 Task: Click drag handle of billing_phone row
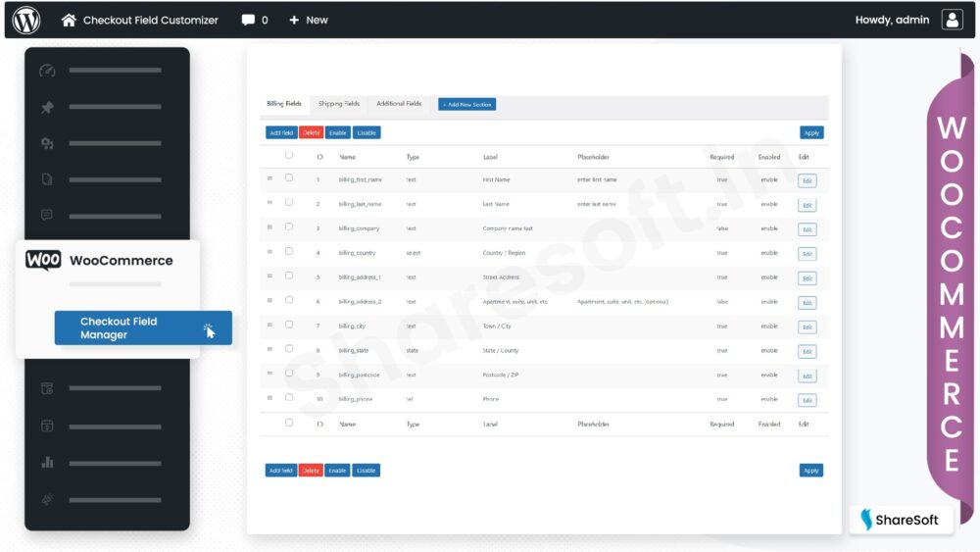coord(270,398)
